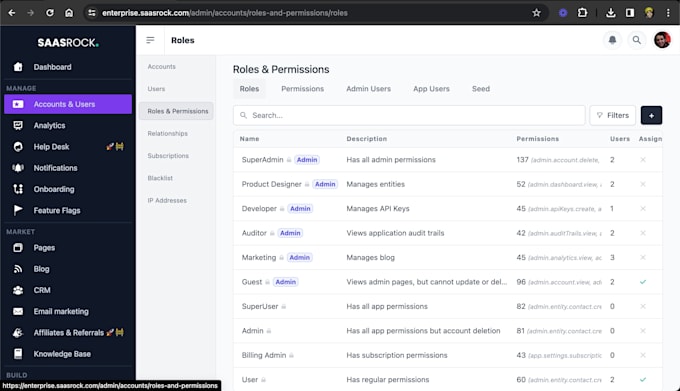Image resolution: width=680 pixels, height=391 pixels.
Task: Open the user profile avatar menu
Action: tap(662, 40)
